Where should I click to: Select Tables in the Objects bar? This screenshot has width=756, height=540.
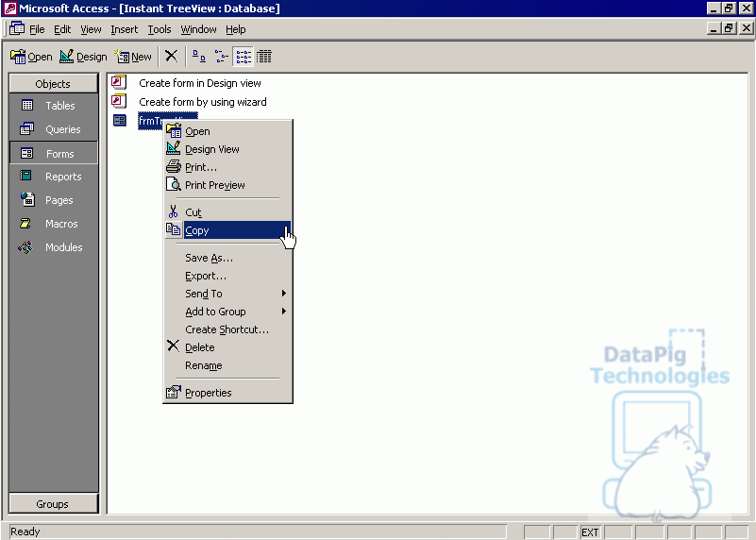point(54,106)
